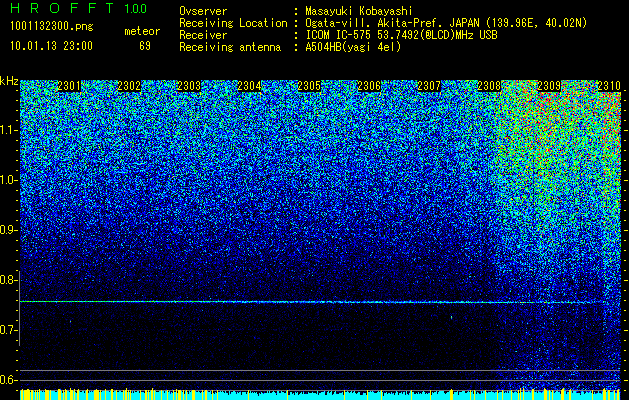Image resolution: width=629 pixels, height=400 pixels.
Task: Click the 0.9 frequency axis label
Action: 8,230
